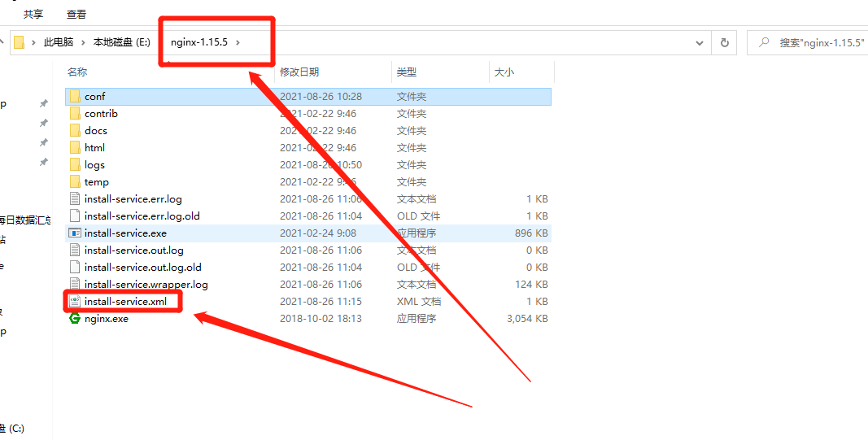Open address bar history dropdown
The image size is (868, 440).
click(x=700, y=42)
